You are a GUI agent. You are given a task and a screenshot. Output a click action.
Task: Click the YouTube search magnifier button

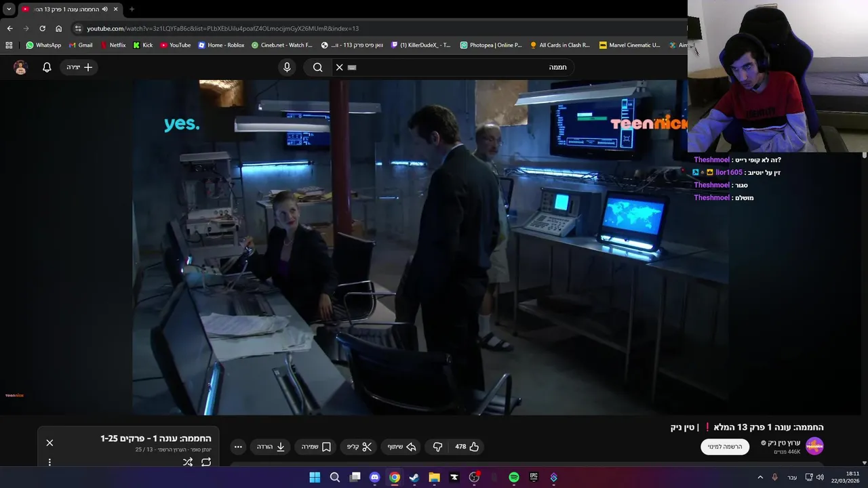pos(317,67)
